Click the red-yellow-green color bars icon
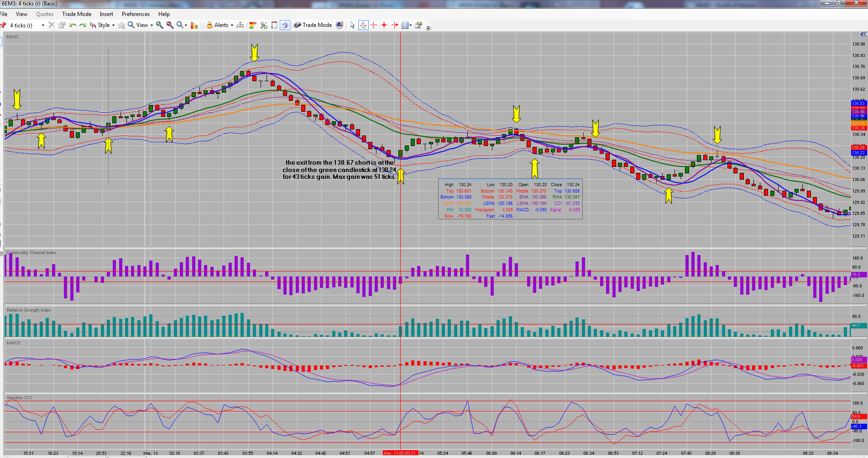Image resolution: width=868 pixels, height=458 pixels. 253,25
